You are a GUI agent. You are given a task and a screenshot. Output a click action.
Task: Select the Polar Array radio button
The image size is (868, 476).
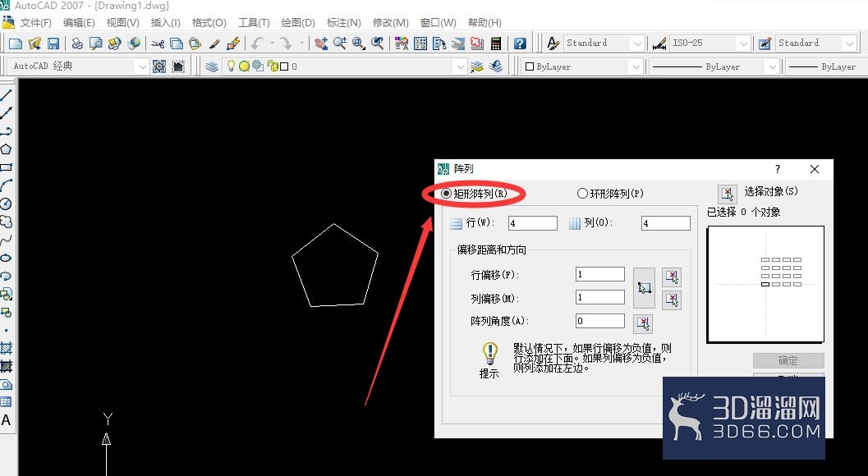pyautogui.click(x=581, y=193)
